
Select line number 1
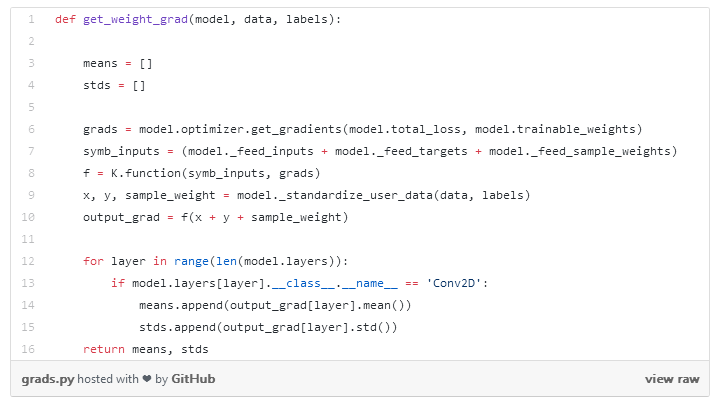[x=31, y=19]
